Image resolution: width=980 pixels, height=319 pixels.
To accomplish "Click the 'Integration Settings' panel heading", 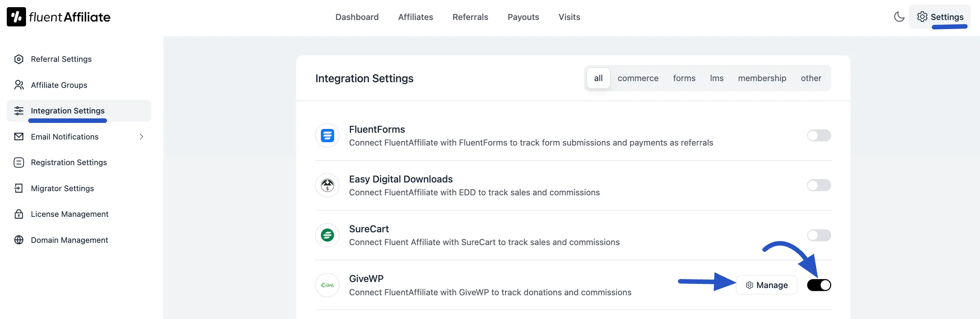I will tap(365, 78).
